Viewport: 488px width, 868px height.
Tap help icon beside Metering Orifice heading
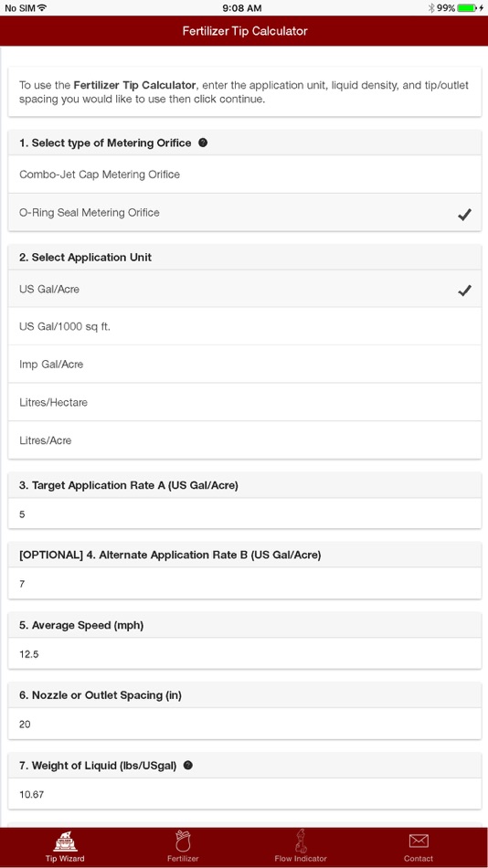point(203,143)
